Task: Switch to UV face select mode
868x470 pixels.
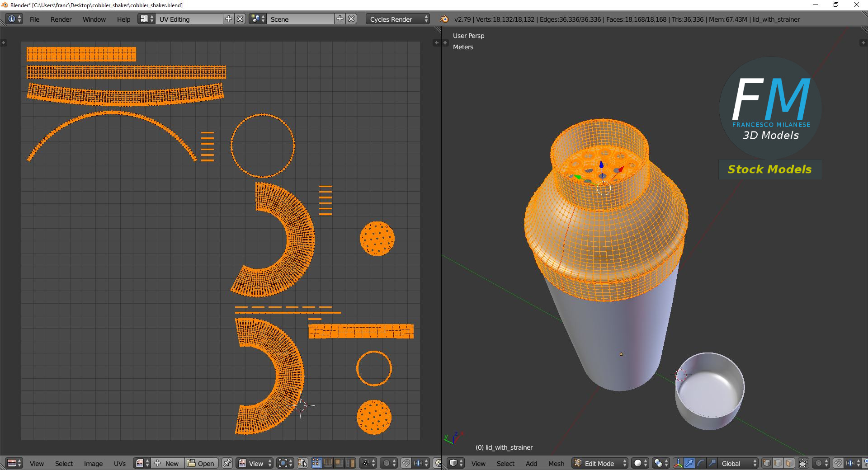Action: 339,463
